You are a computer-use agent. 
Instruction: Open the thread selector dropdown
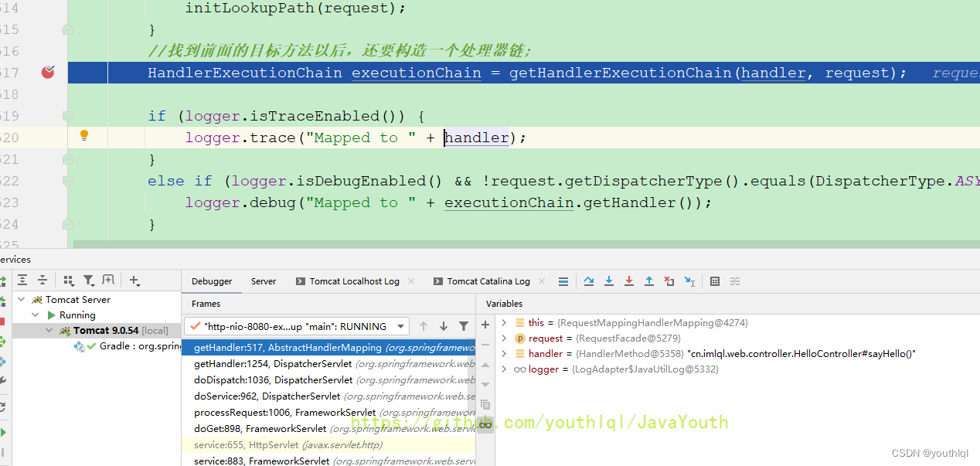click(296, 326)
